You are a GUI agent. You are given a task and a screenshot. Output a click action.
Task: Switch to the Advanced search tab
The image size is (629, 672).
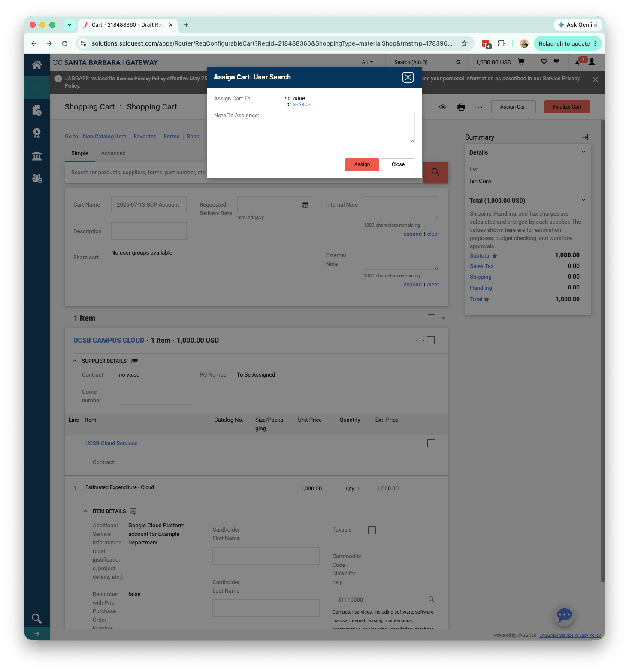coord(113,153)
